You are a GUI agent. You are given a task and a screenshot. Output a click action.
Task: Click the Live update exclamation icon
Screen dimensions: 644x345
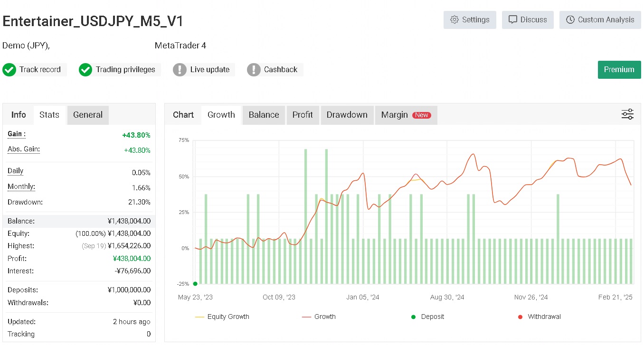180,70
